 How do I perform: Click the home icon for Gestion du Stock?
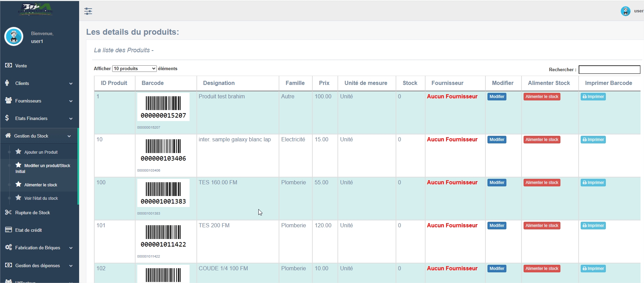click(x=8, y=136)
